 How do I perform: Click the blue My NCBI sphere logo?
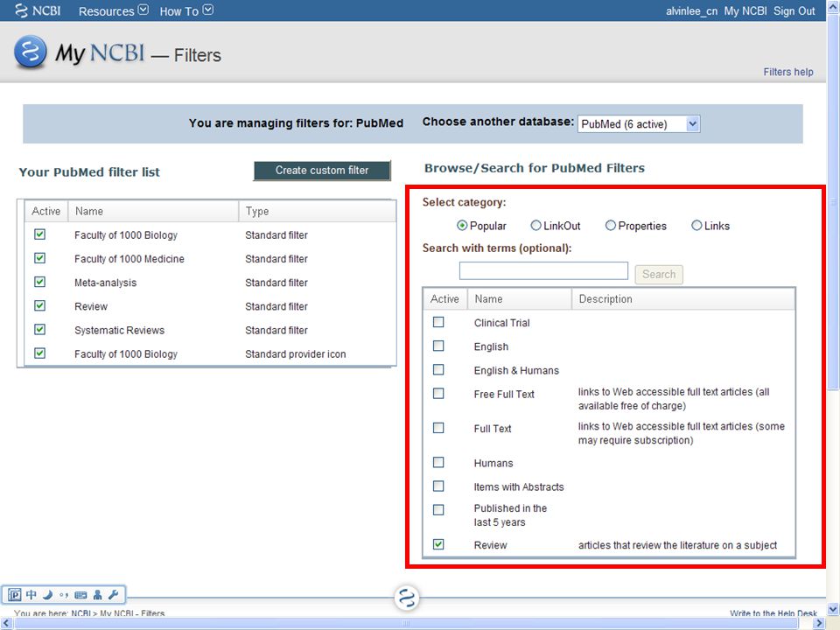point(31,52)
